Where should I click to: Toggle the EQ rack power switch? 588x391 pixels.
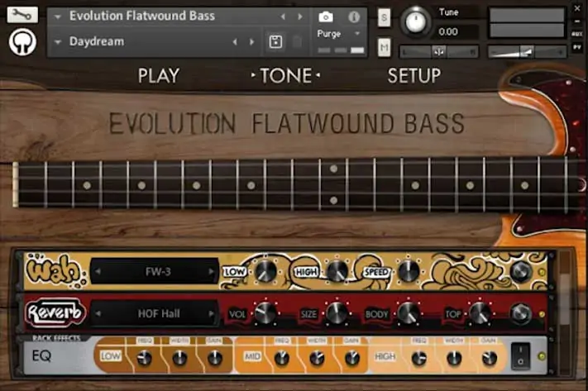coord(521,357)
